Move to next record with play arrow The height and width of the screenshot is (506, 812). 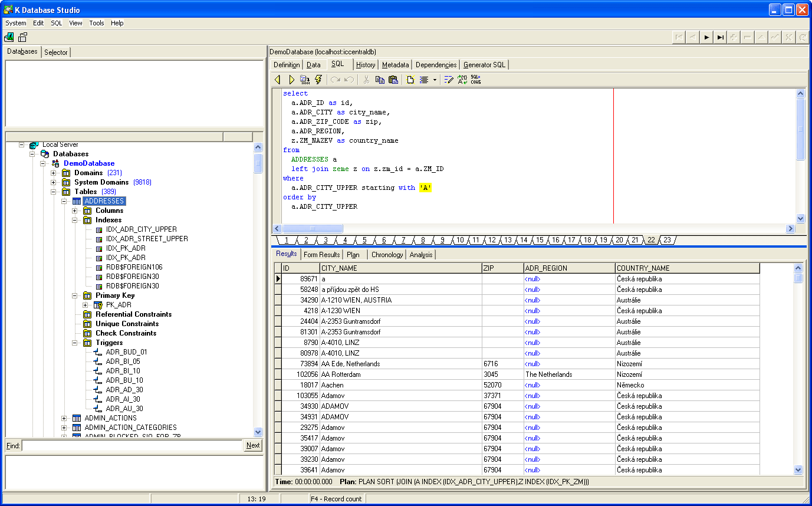pyautogui.click(x=706, y=37)
